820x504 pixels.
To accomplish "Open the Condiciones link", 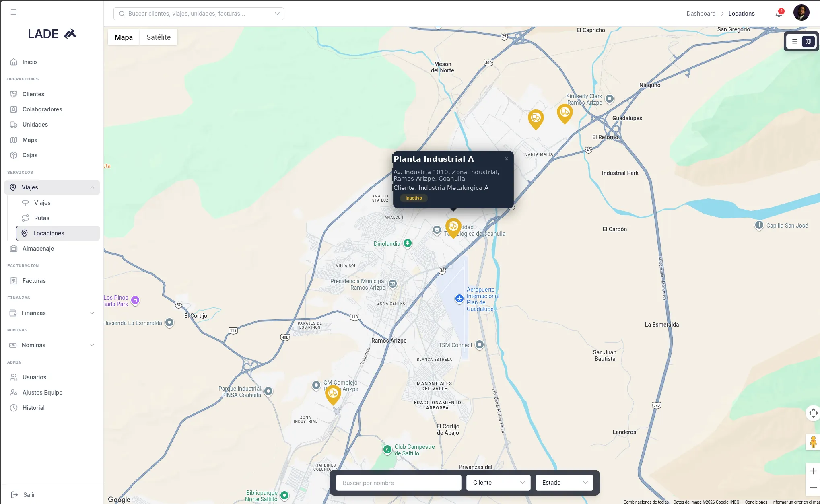I will tap(756, 502).
